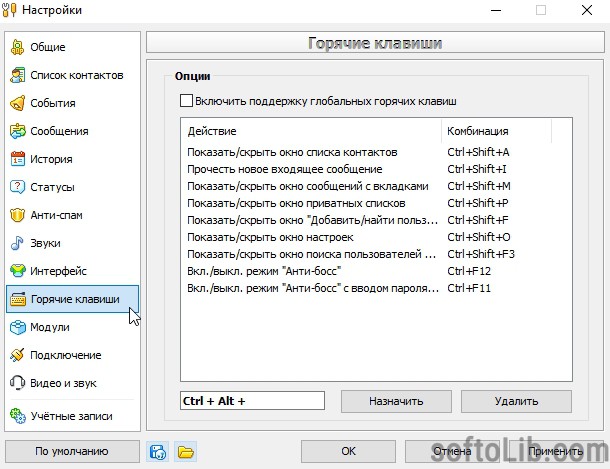Image resolution: width=610 pixels, height=469 pixels.
Task: Open Видео и звук section
Action: [x=72, y=383]
